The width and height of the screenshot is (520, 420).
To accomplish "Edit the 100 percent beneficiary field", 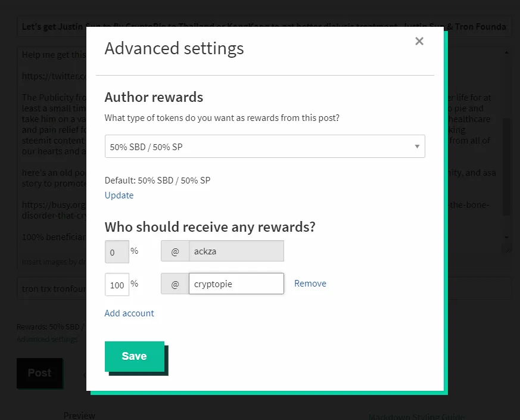I will click(117, 284).
